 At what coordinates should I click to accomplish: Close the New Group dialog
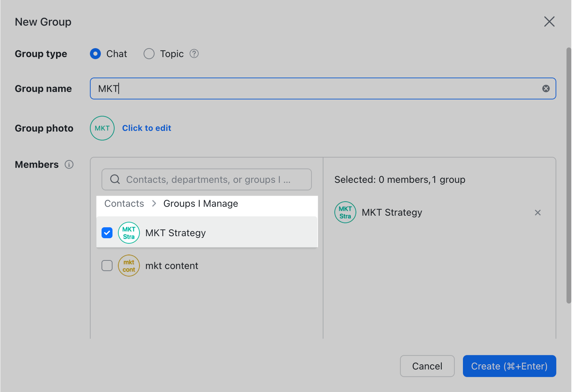549,21
